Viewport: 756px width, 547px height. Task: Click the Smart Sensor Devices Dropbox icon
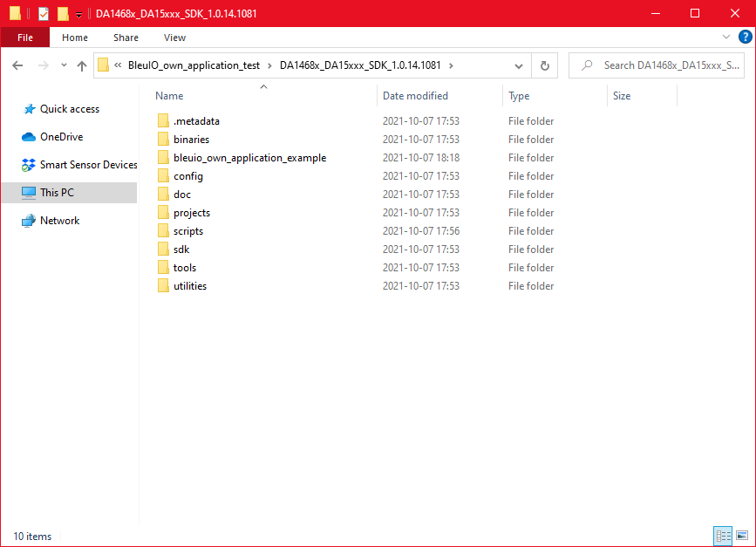tap(29, 165)
